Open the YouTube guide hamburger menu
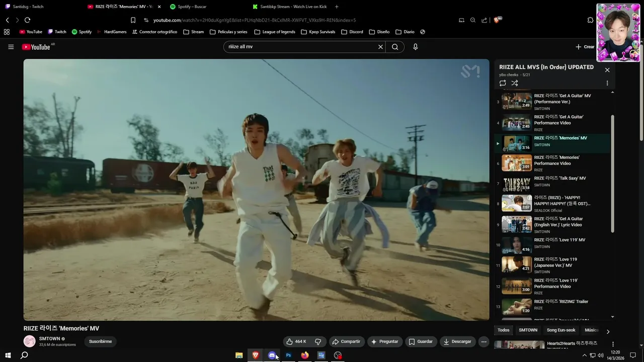The height and width of the screenshot is (362, 644). (x=11, y=47)
